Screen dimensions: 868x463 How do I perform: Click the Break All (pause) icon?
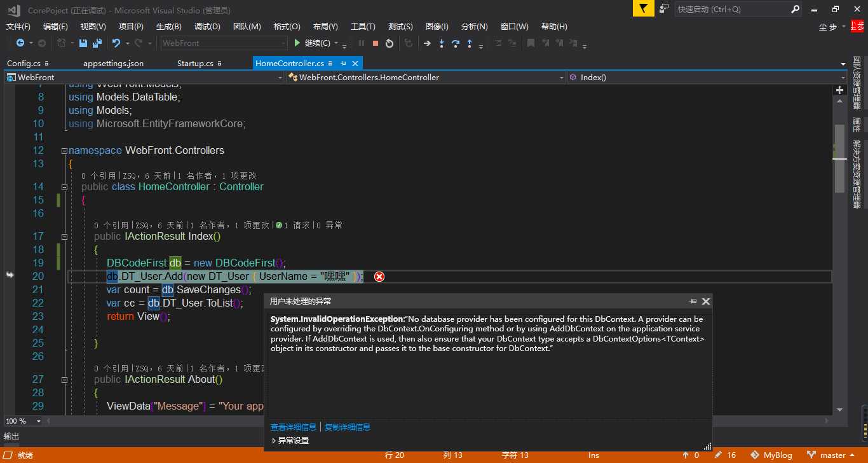[x=362, y=43]
